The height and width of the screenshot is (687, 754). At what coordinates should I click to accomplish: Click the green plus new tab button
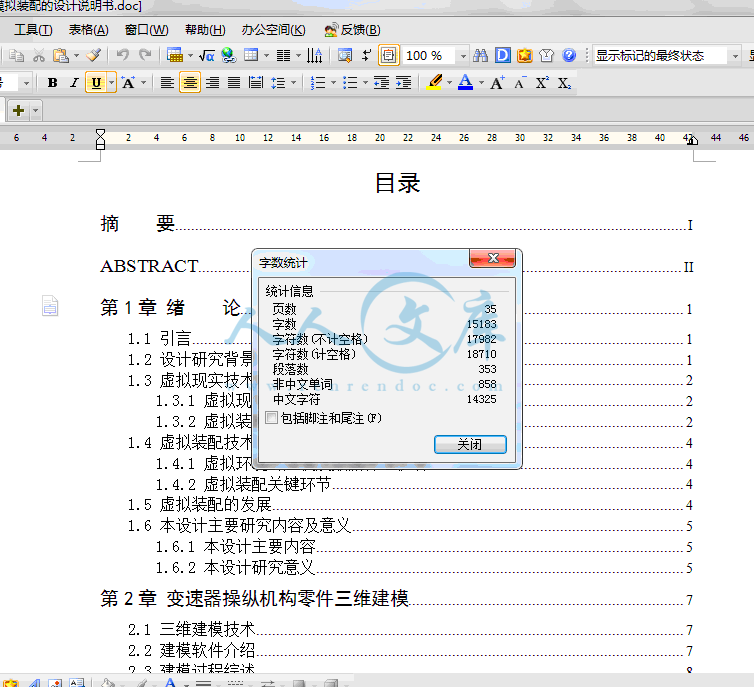pyautogui.click(x=18, y=111)
